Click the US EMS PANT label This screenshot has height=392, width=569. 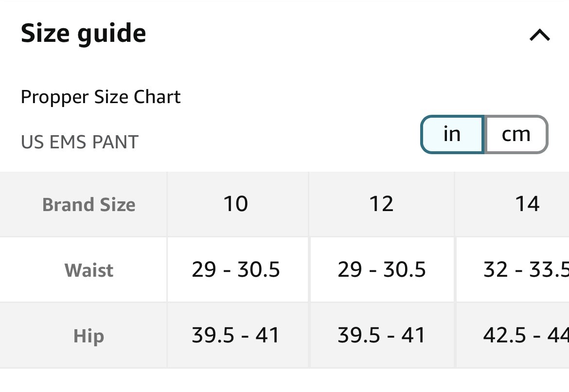pyautogui.click(x=79, y=142)
